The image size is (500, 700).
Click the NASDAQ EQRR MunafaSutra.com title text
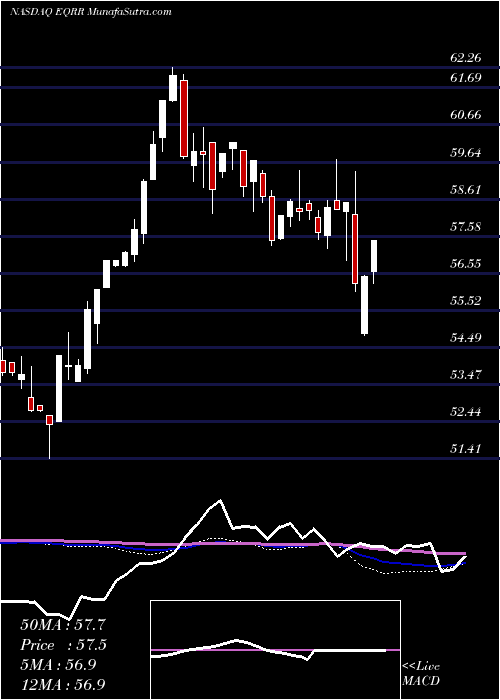pos(91,12)
